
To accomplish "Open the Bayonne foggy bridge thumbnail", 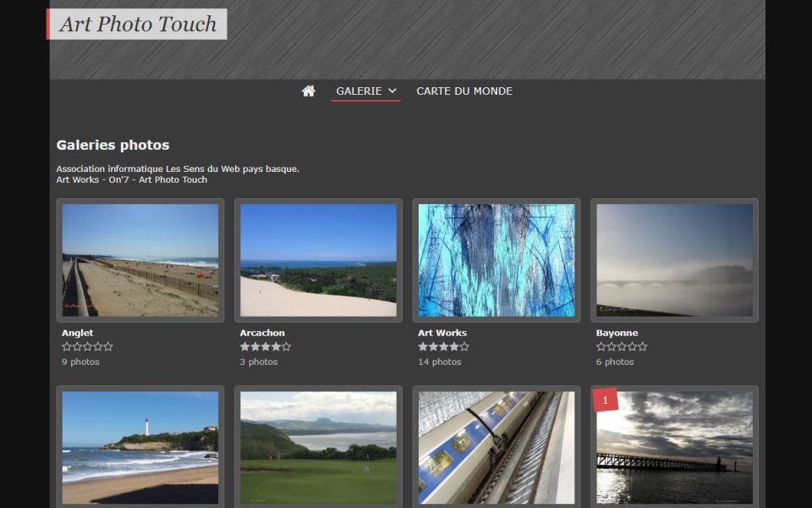I will [x=674, y=260].
